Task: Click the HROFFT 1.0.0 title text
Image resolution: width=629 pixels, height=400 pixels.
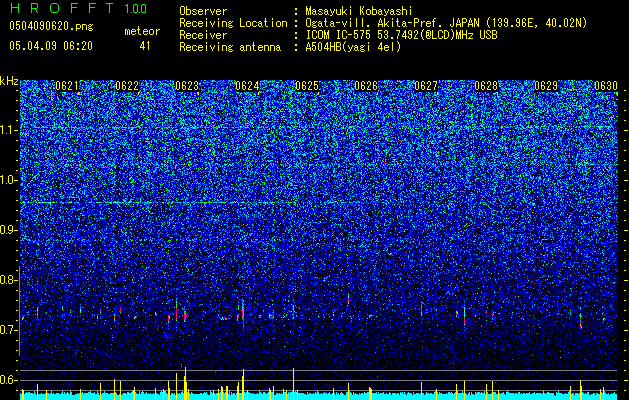Action: (x=79, y=8)
